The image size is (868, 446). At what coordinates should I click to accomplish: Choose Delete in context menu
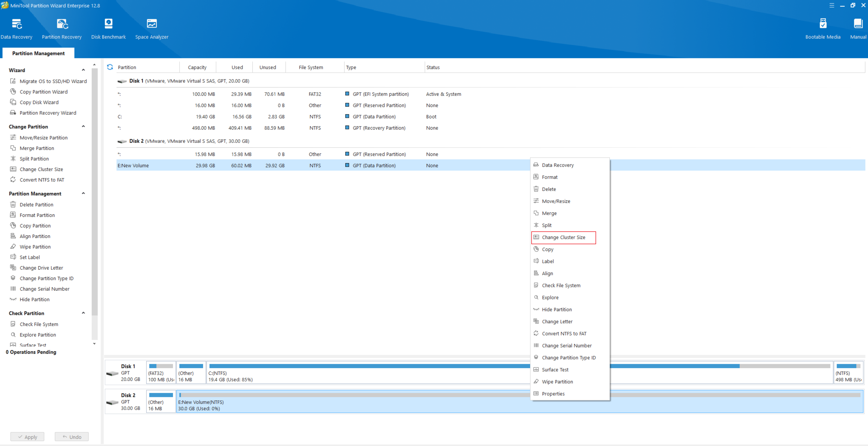coord(570,189)
